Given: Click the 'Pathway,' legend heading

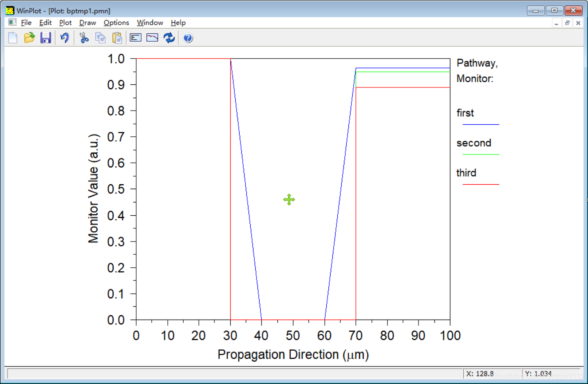Looking at the screenshot, I should pyautogui.click(x=477, y=63).
